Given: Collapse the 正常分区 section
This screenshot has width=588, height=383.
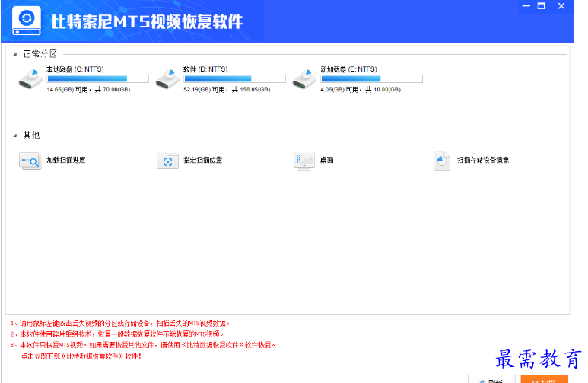Looking at the screenshot, I should 15,55.
